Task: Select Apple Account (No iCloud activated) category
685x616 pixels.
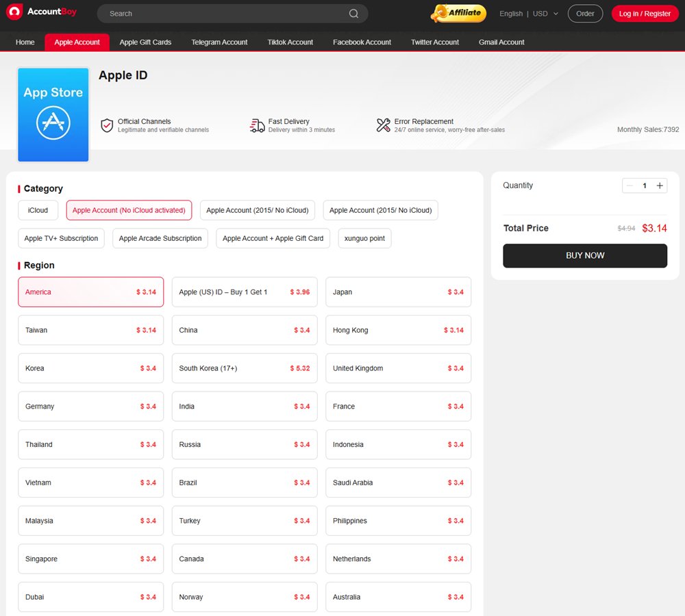Action: tap(129, 210)
